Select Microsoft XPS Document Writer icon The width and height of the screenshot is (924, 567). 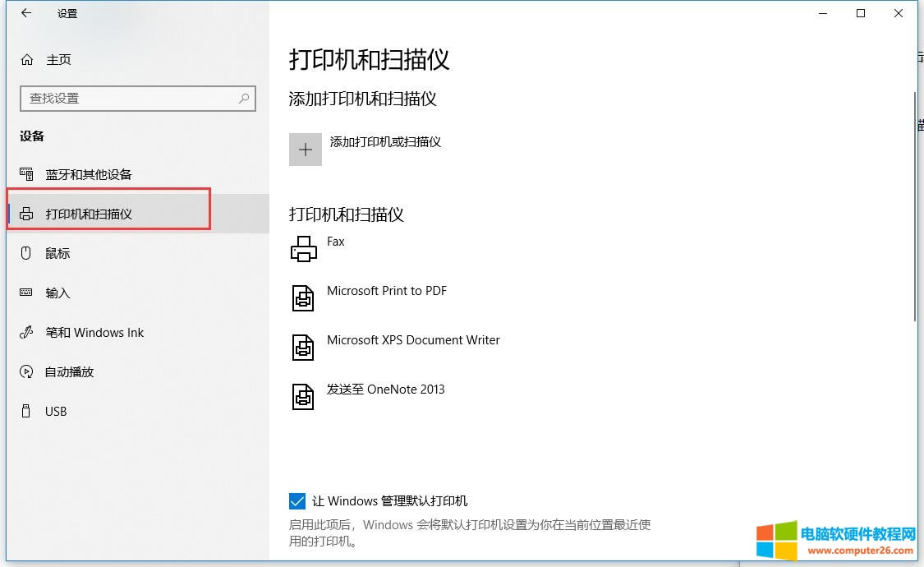(303, 347)
